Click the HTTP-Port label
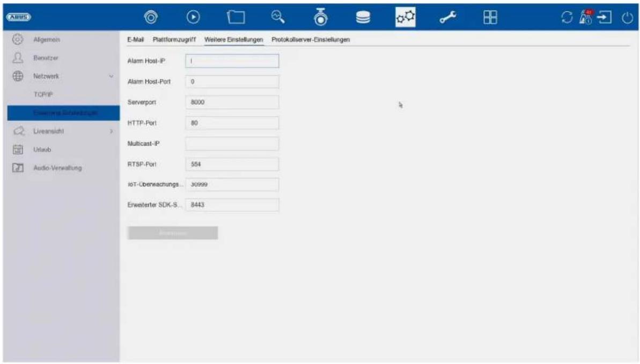Image resolution: width=640 pixels, height=364 pixels. pos(142,123)
